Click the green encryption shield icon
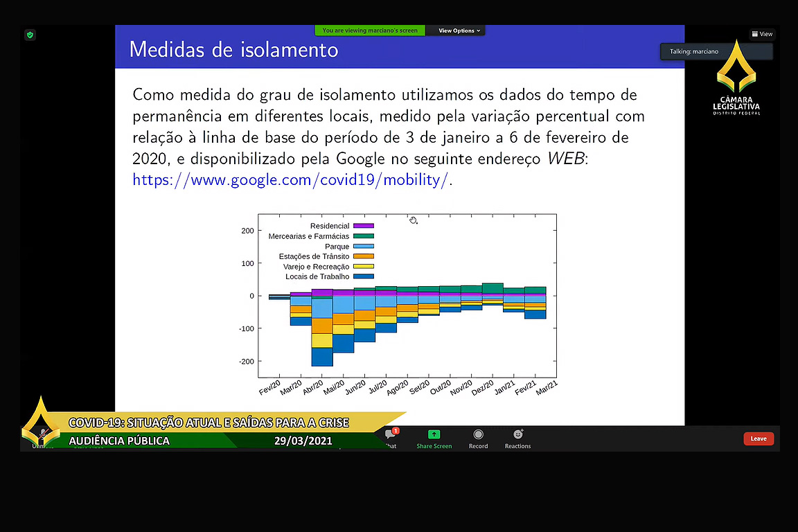This screenshot has width=798, height=532. tap(30, 35)
